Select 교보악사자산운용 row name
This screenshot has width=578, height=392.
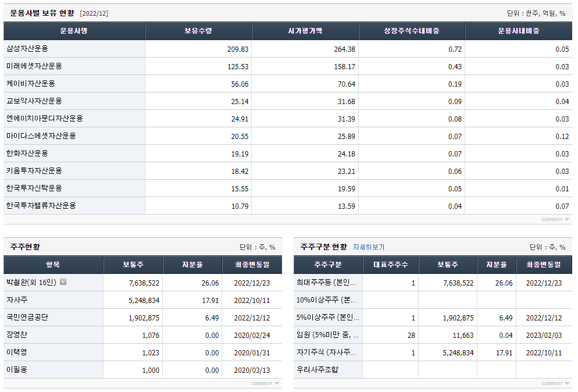point(34,101)
